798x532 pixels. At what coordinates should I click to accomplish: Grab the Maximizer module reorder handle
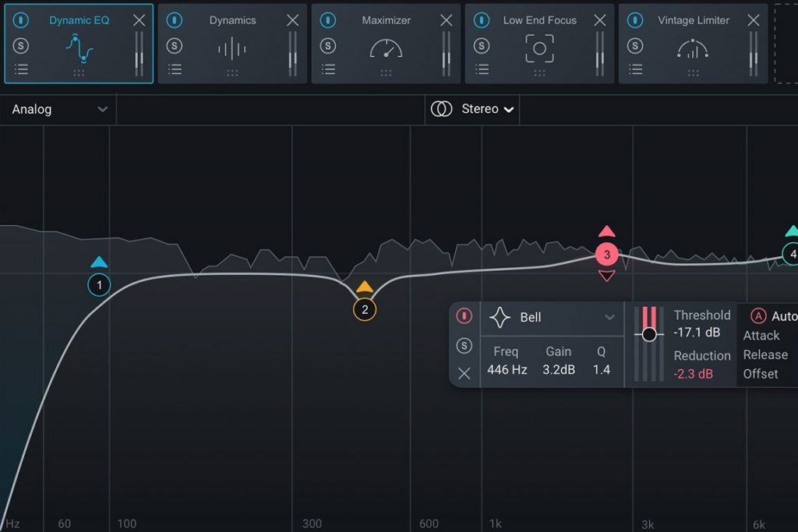pyautogui.click(x=387, y=73)
